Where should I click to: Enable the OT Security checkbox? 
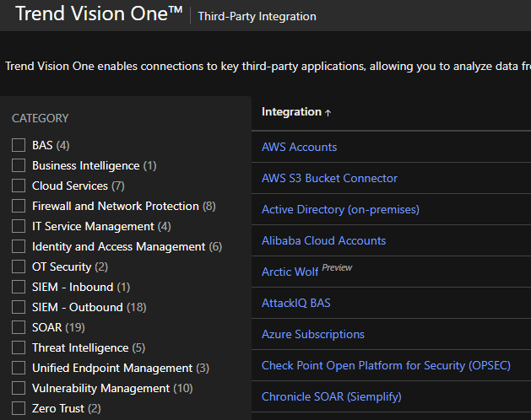point(19,267)
